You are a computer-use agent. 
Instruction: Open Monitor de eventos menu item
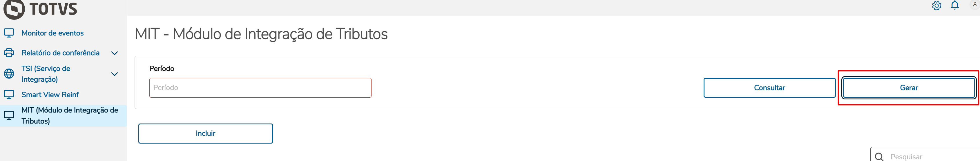coord(52,33)
